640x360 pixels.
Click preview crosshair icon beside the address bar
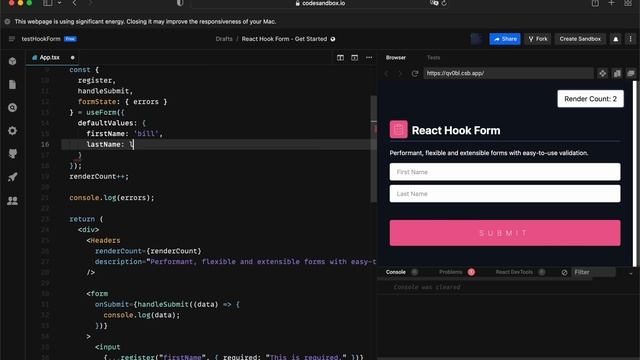pyautogui.click(x=602, y=73)
